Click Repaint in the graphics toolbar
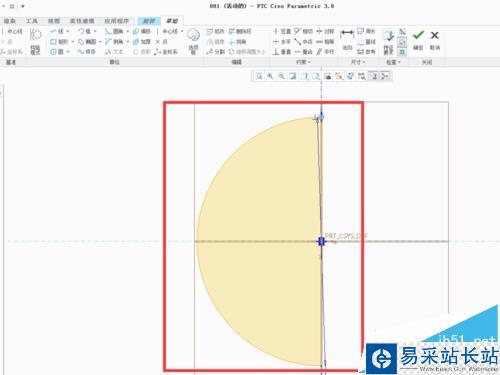 tap(293, 76)
